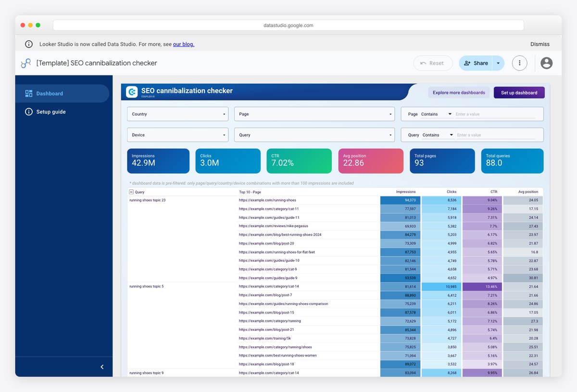Change the Page Contains condition dropdown
The image size is (577, 392).
coord(437,114)
